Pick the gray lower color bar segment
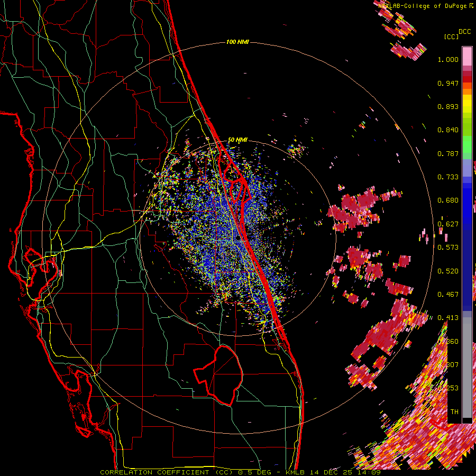Viewport: 476px width, 476px height. point(467,370)
